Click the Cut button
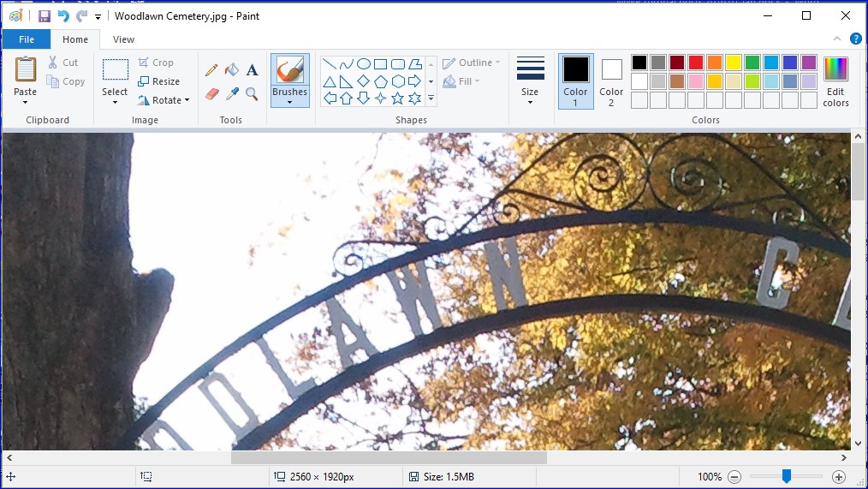Screen dimensions: 868x489 (x=63, y=63)
